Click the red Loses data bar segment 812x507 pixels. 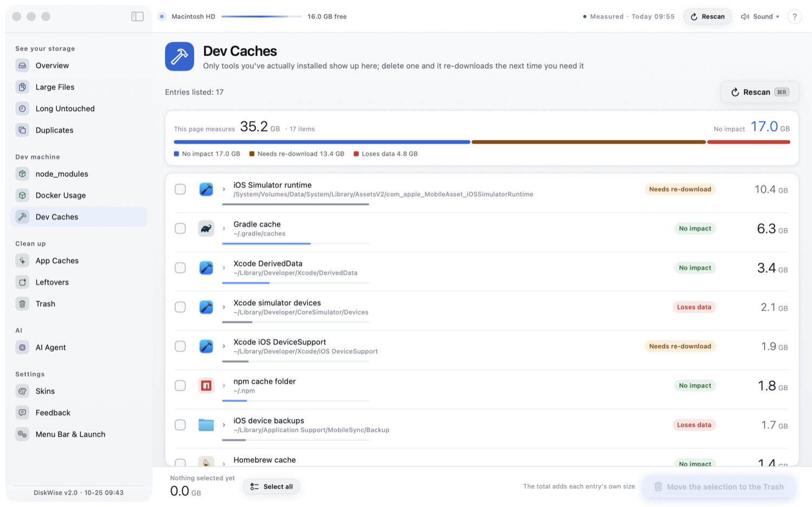point(749,142)
